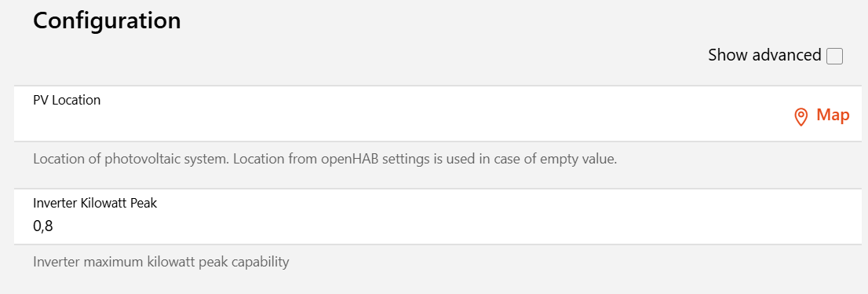Screen dimensions: 868x294
Task: Enable the Show advanced checkbox
Action: click(834, 56)
